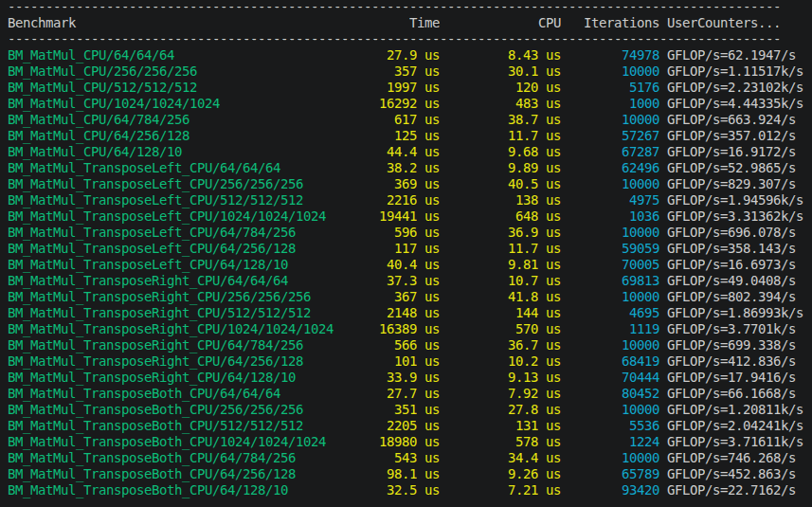The height and width of the screenshot is (507, 812).
Task: Click the GFLOP/s=3.31362k/s counter
Action: (735, 216)
